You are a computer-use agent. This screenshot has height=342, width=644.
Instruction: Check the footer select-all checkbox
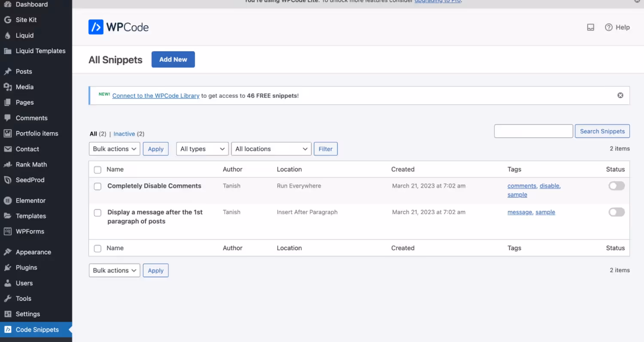97,248
